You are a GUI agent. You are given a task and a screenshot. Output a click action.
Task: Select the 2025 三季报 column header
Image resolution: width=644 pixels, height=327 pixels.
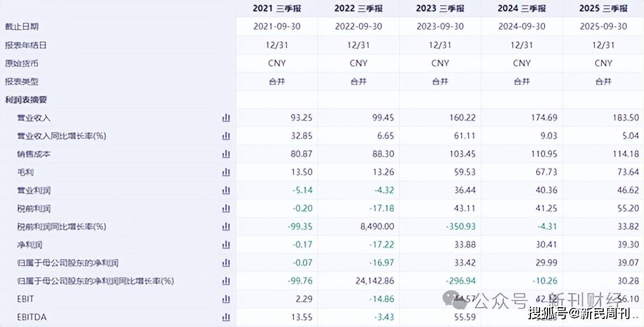[x=603, y=9]
